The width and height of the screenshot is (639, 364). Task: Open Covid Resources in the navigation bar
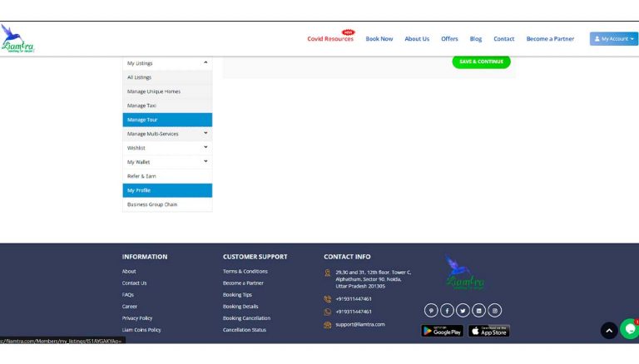330,39
